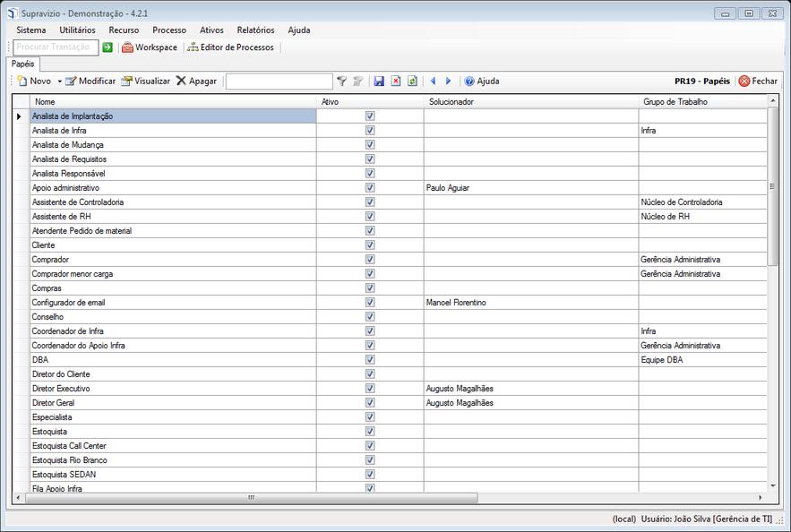Click the blue floppy disk save icon

[x=379, y=81]
